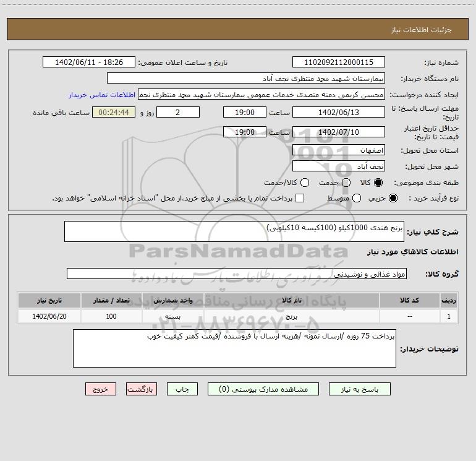Select the کالا radio button
Viewport: 476px width, 461px height.
click(378, 183)
